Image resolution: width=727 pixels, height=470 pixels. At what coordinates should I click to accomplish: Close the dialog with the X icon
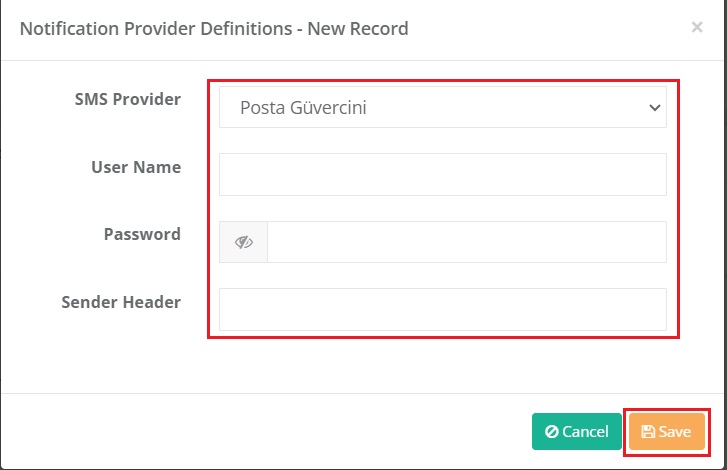[x=697, y=28]
